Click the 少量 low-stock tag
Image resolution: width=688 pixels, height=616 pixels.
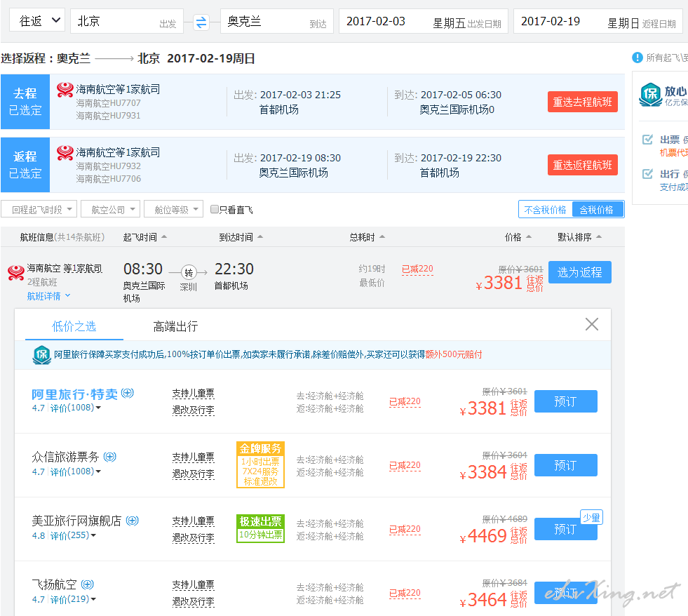(591, 518)
